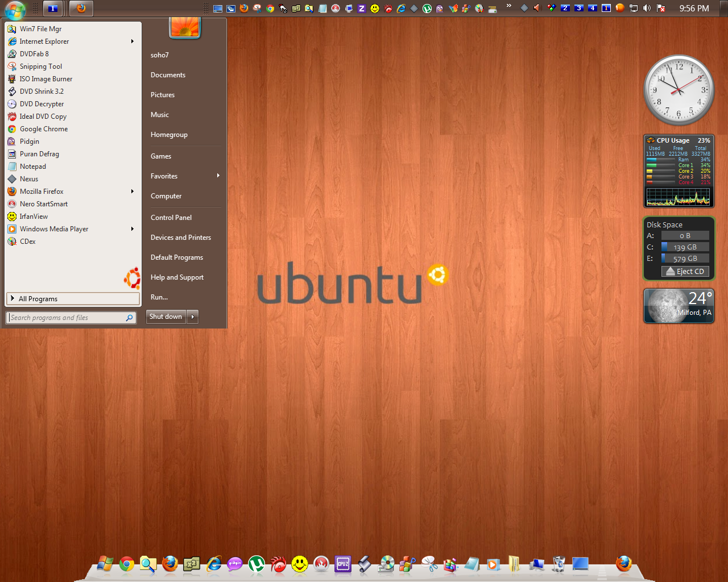Click uTorrent icon in the top toolbar
The height and width of the screenshot is (582, 728).
pos(427,9)
